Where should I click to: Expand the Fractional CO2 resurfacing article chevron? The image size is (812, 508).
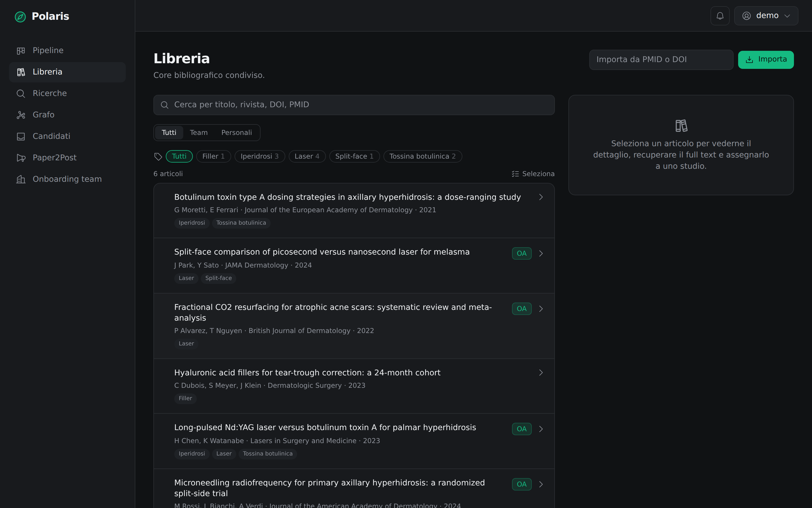click(541, 309)
